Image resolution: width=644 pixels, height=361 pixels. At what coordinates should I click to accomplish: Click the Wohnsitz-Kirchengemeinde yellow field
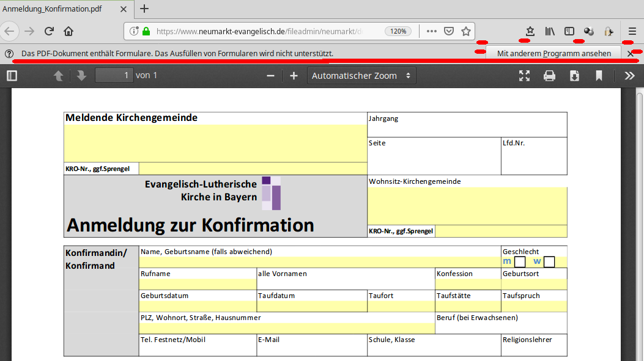point(467,206)
